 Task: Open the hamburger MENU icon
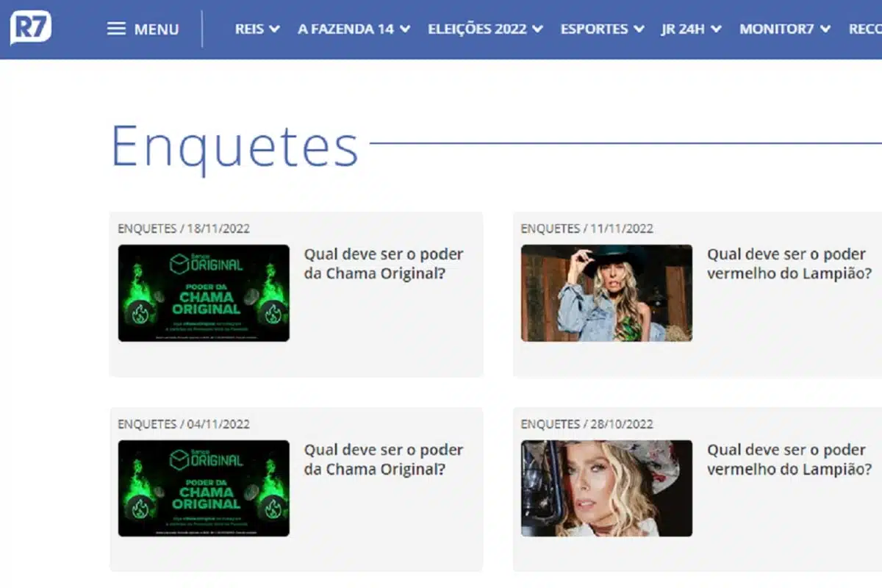[116, 29]
